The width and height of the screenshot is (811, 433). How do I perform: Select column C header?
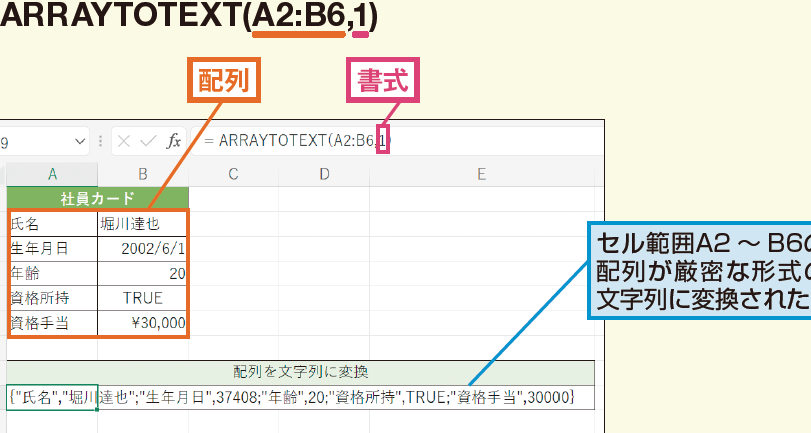(x=234, y=175)
